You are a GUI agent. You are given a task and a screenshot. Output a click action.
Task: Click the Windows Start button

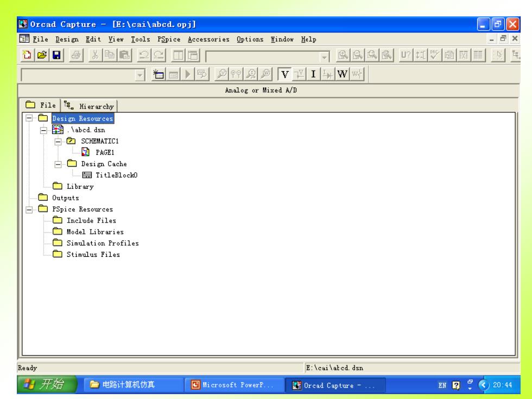point(47,384)
